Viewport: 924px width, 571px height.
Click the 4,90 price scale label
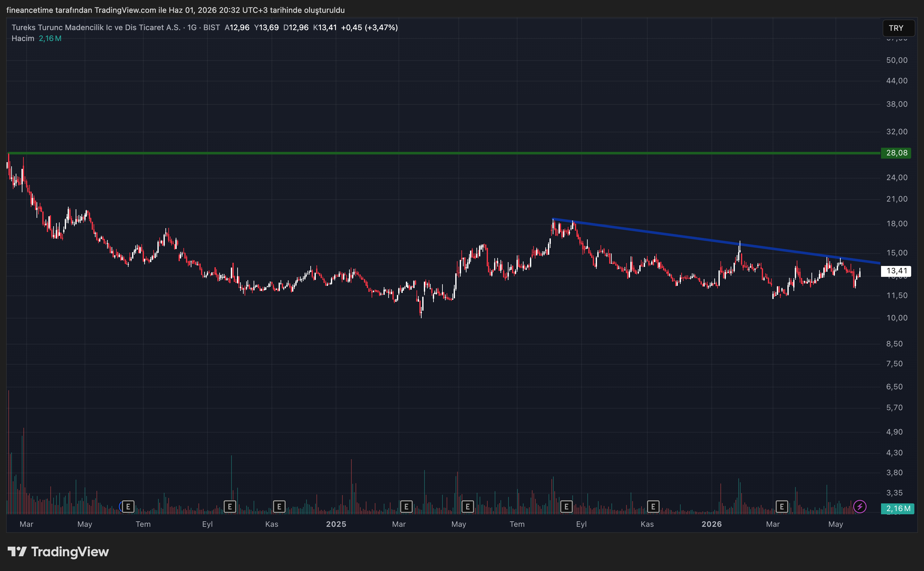pyautogui.click(x=895, y=432)
